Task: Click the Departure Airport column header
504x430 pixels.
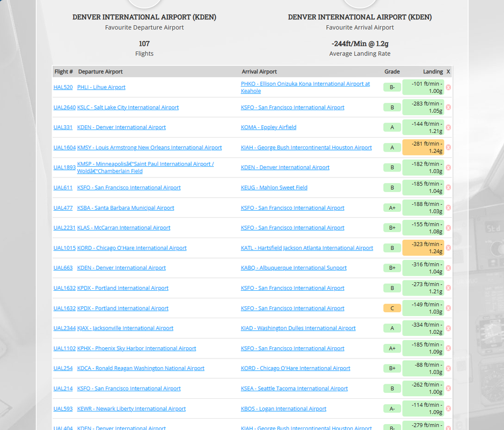Action: [100, 71]
